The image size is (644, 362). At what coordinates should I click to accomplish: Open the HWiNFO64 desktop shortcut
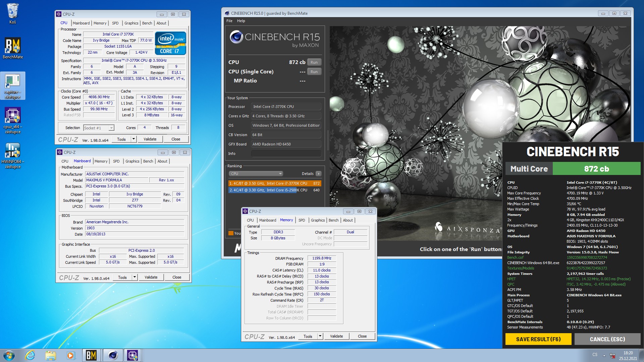[x=13, y=156]
